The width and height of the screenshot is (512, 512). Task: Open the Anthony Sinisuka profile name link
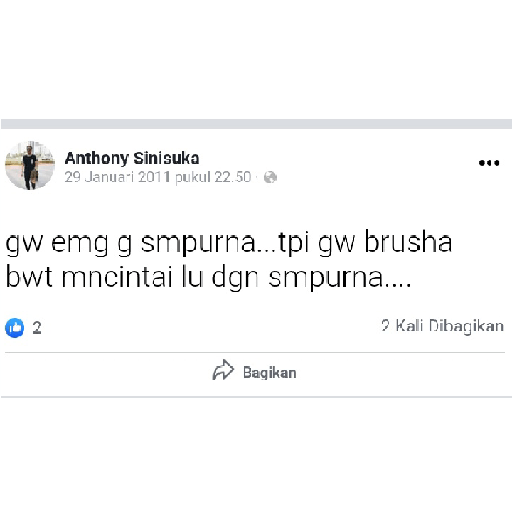(x=132, y=158)
